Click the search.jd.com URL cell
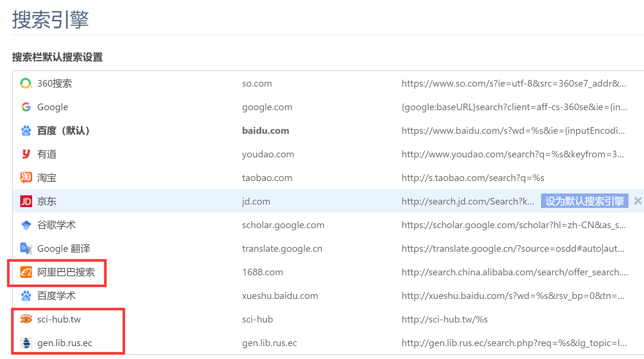The height and width of the screenshot is (359, 644). click(x=468, y=202)
